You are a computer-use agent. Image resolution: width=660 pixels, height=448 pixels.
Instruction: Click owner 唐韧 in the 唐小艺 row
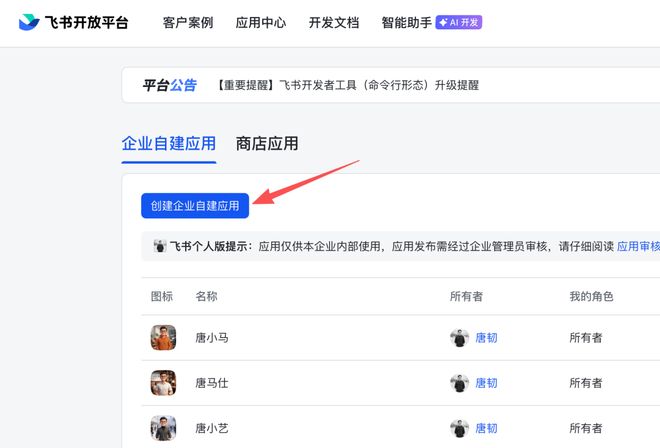486,428
